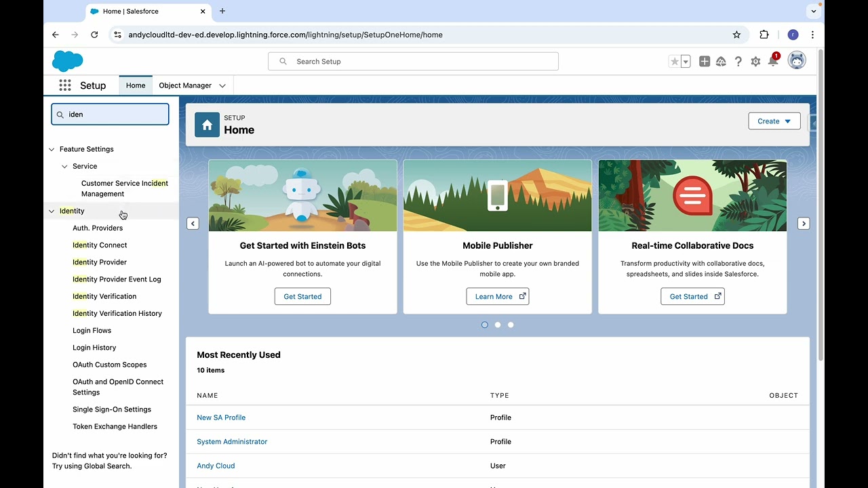Switch to the Home setup tab
Image resolution: width=868 pixels, height=488 pixels.
pyautogui.click(x=136, y=85)
